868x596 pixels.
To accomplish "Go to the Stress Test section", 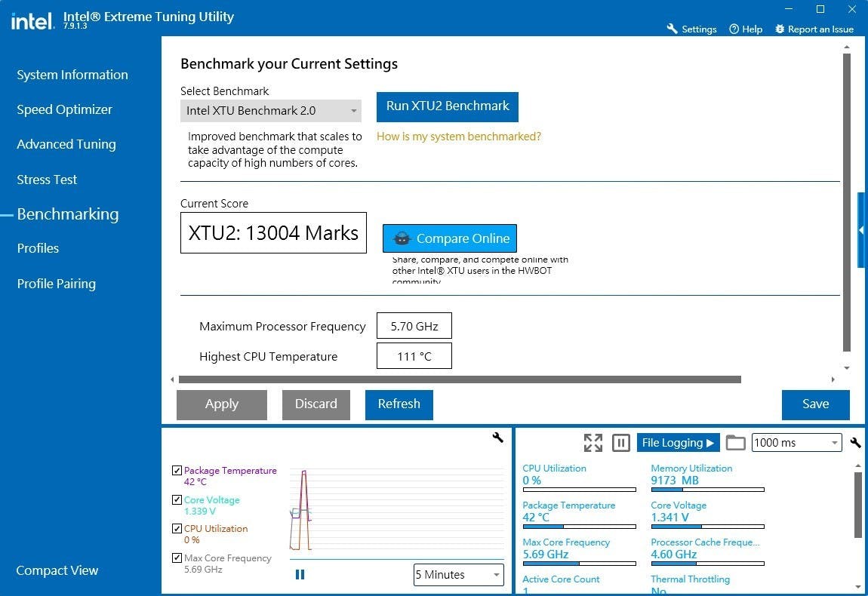I will tap(47, 180).
